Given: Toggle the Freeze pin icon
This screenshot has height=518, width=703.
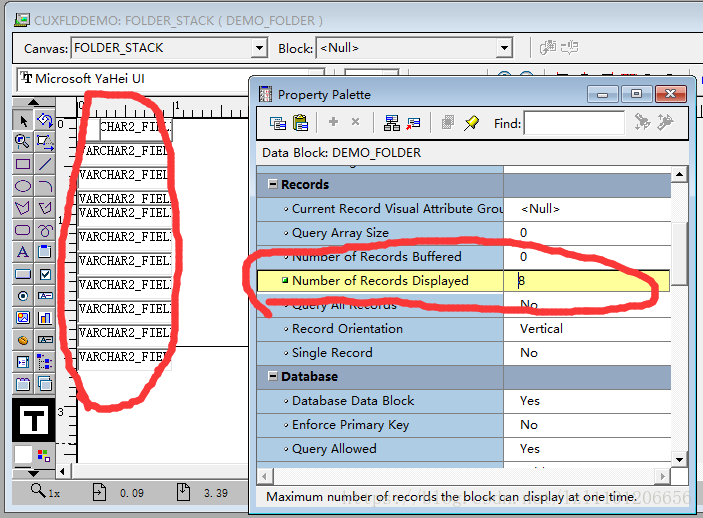Looking at the screenshot, I should tap(471, 122).
